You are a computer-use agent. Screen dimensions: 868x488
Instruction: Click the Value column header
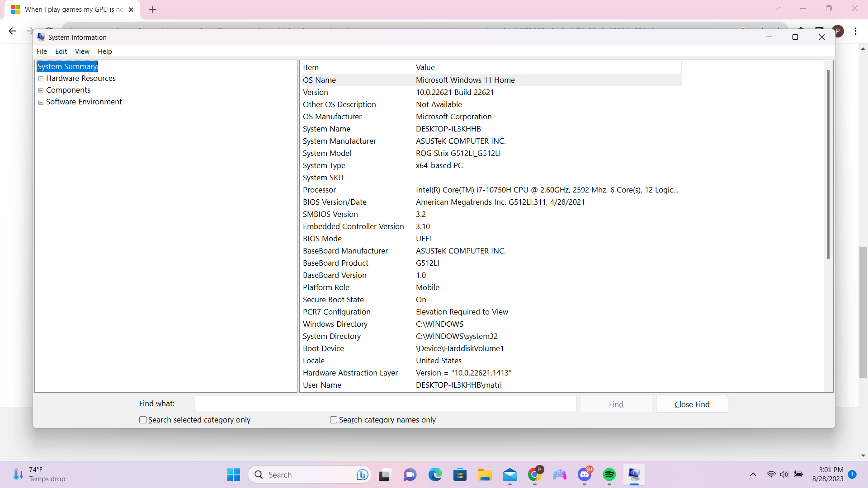[x=547, y=67]
